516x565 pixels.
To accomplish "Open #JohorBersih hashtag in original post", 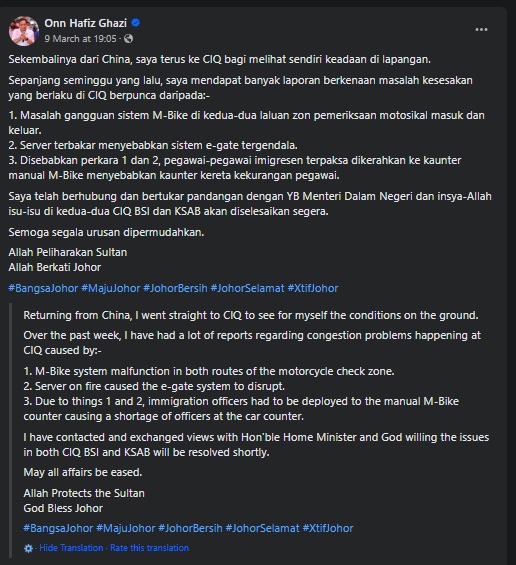I will 175,288.
